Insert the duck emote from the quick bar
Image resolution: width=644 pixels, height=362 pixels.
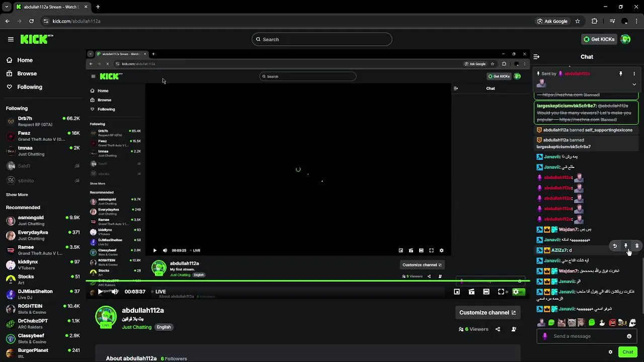[x=602, y=323]
